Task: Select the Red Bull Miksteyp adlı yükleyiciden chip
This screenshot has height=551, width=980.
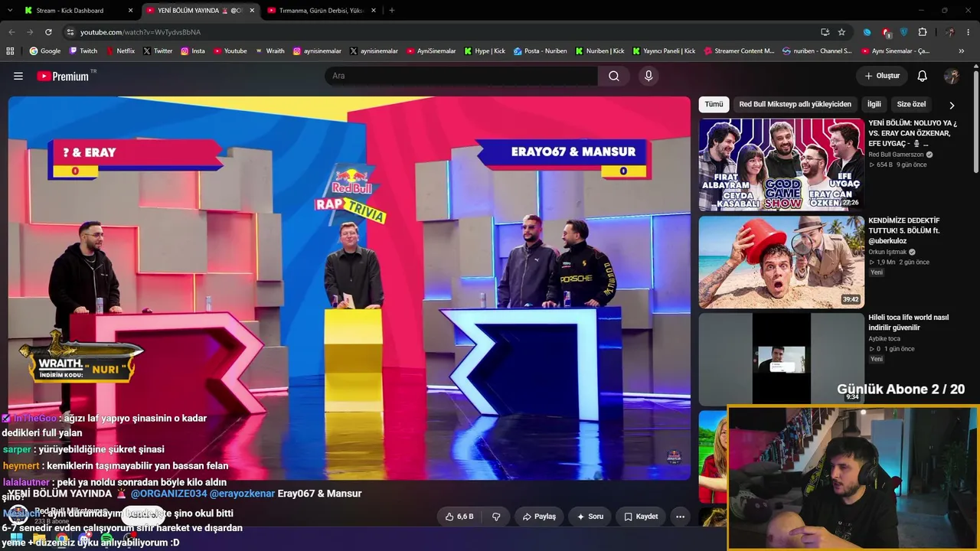Action: [795, 105]
